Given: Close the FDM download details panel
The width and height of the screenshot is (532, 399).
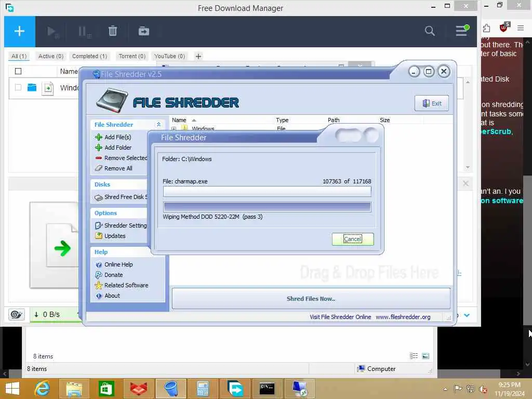Looking at the screenshot, I should pos(465,183).
